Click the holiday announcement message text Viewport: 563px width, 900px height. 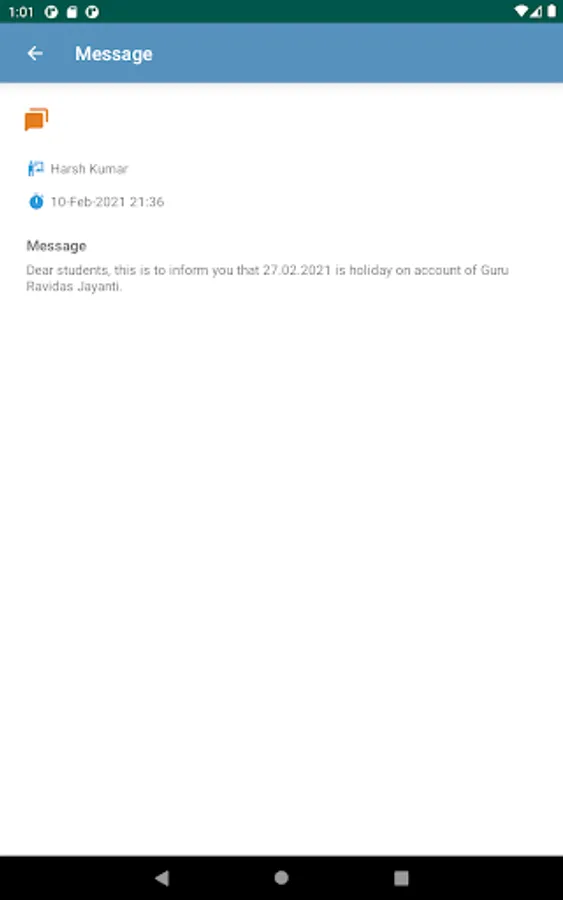pos(267,278)
